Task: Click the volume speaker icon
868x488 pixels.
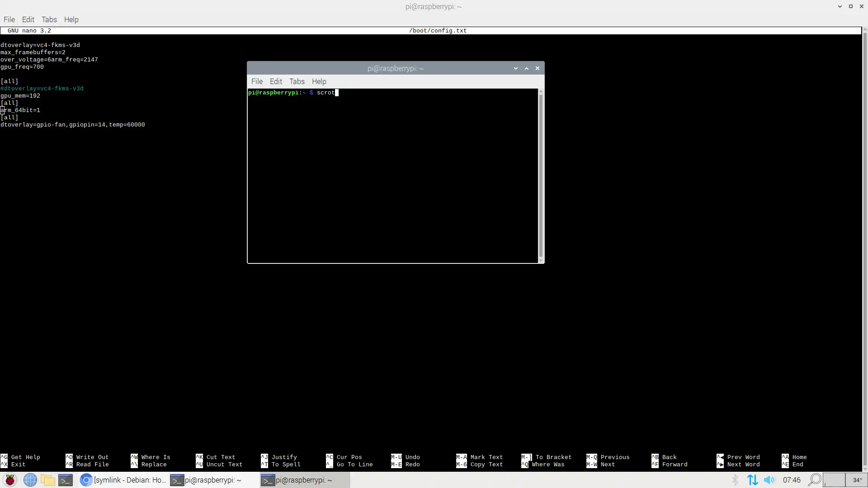Action: [x=769, y=480]
